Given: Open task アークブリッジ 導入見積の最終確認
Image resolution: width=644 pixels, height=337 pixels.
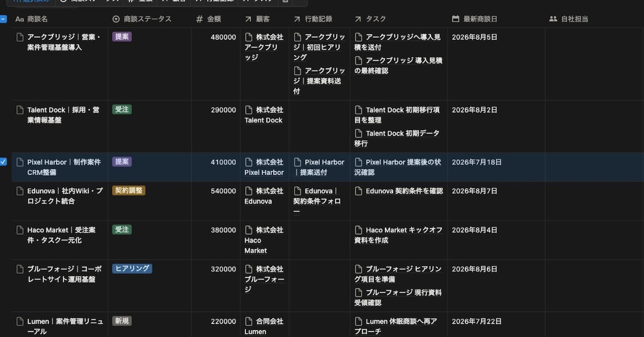Looking at the screenshot, I should [399, 65].
